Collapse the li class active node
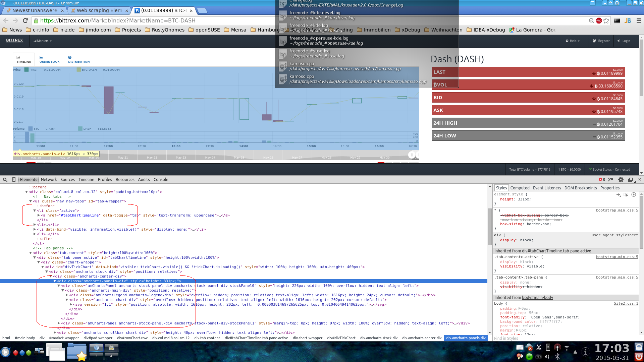This screenshot has height=362, width=644. click(x=35, y=211)
